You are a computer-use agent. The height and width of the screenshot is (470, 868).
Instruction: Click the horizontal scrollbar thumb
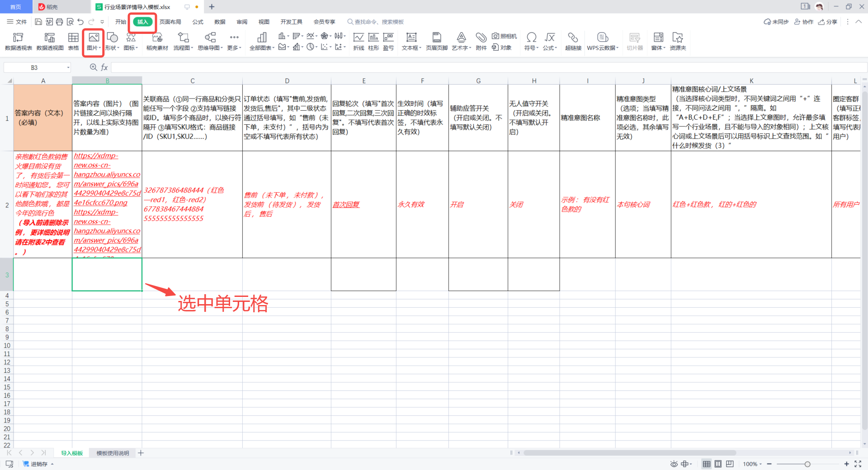tap(629, 452)
